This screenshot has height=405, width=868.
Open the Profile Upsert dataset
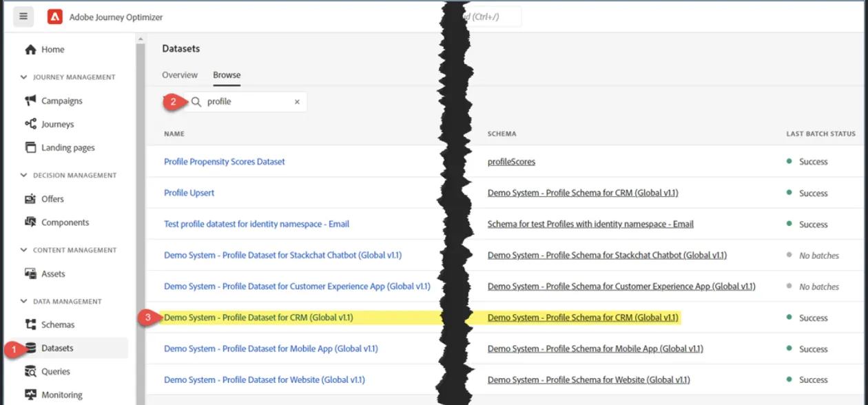(x=189, y=193)
